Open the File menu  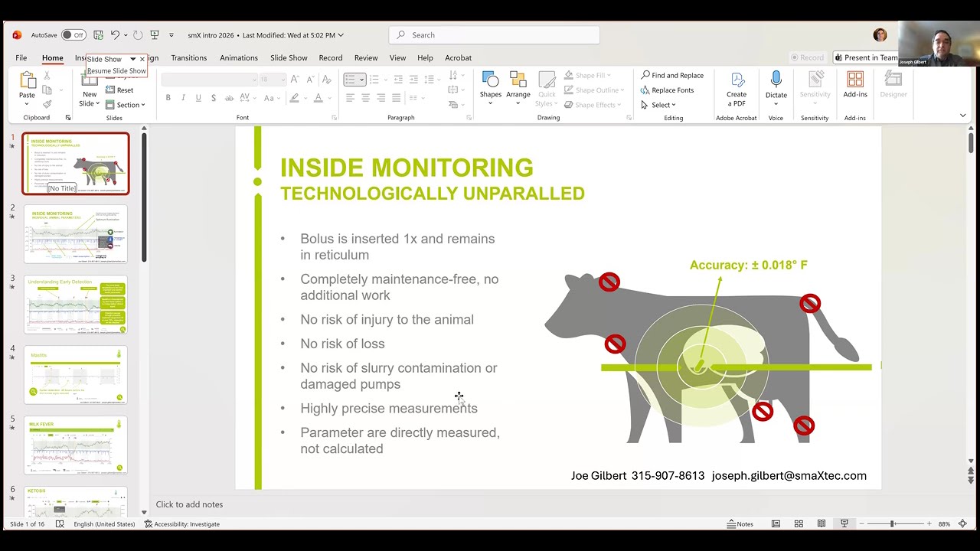[x=21, y=58]
